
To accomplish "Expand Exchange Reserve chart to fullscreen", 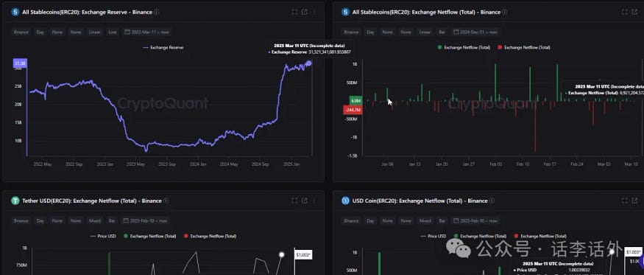I will (294, 12).
